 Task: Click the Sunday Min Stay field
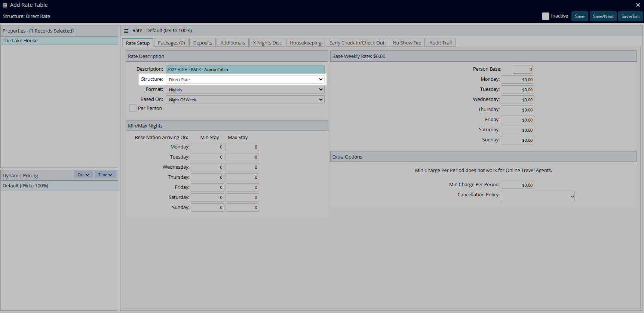[x=208, y=208]
